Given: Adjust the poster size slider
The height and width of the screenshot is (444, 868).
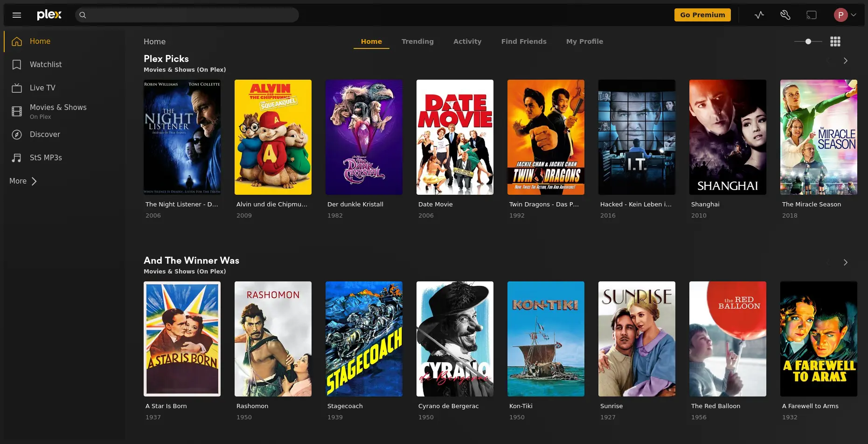Looking at the screenshot, I should [808, 41].
